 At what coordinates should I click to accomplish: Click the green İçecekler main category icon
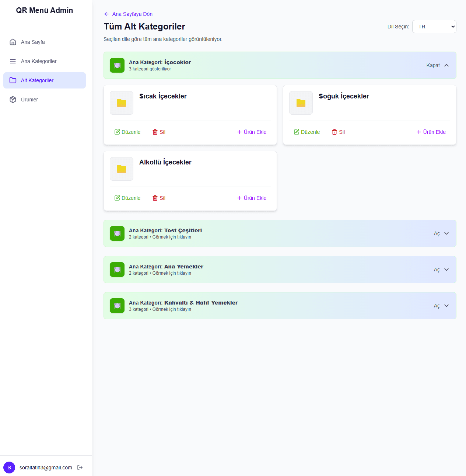pos(117,65)
